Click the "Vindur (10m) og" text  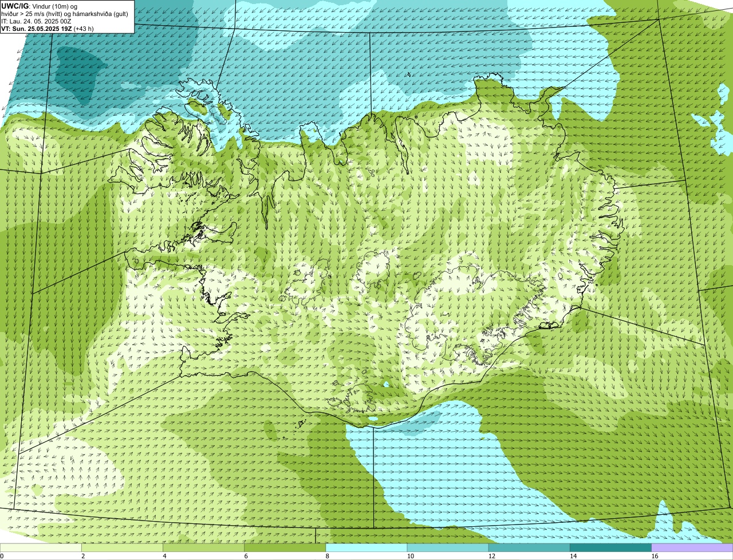tap(54, 6)
